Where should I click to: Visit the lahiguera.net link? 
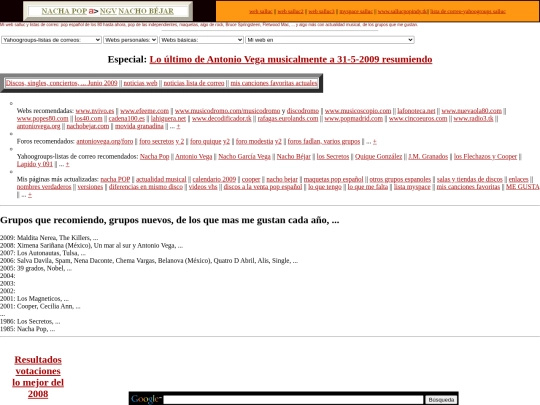coord(168,118)
